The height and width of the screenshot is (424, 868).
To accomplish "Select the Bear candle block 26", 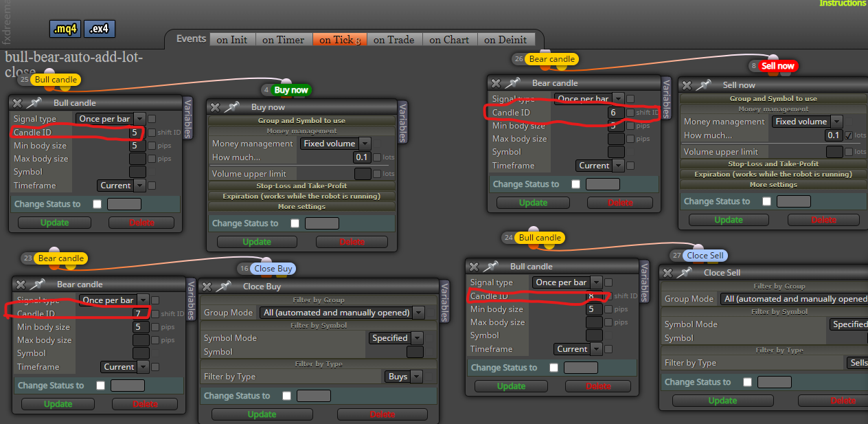I will (551, 59).
